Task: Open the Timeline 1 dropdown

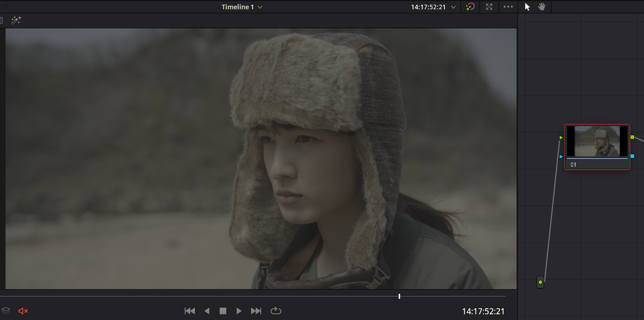Action: click(x=242, y=7)
